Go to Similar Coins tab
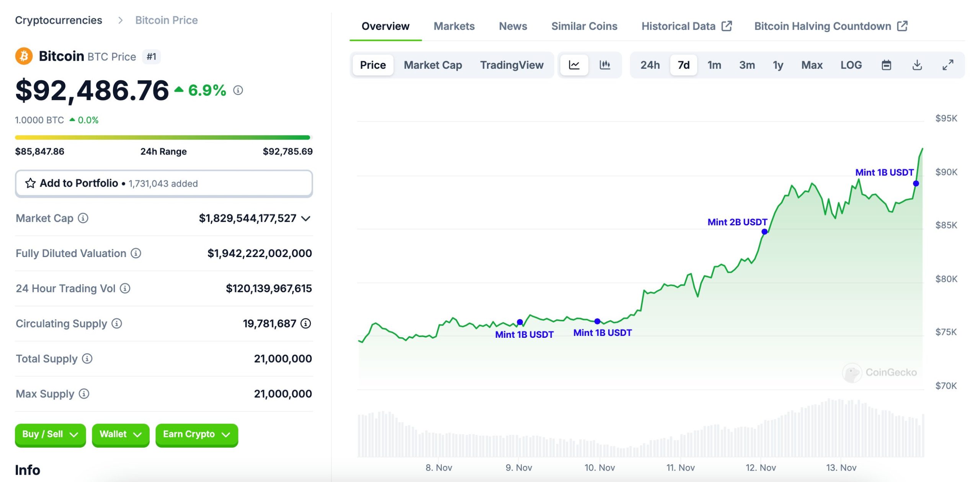 584,26
